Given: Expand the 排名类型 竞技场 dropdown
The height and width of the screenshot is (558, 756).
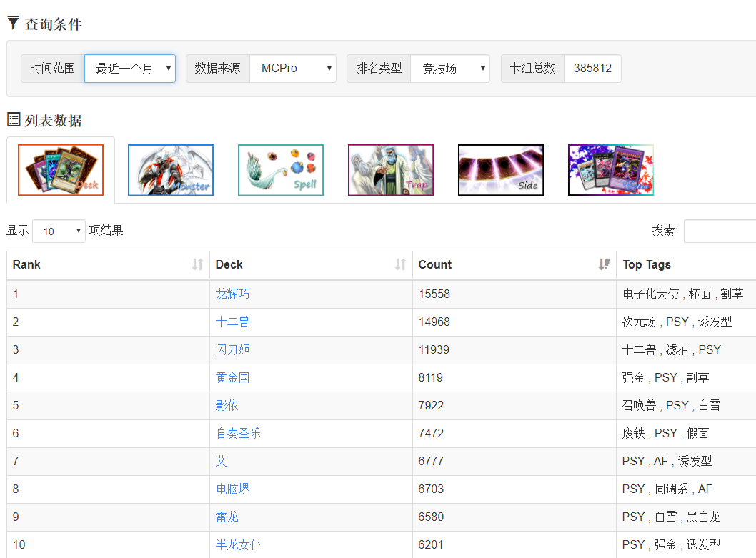Looking at the screenshot, I should [450, 69].
